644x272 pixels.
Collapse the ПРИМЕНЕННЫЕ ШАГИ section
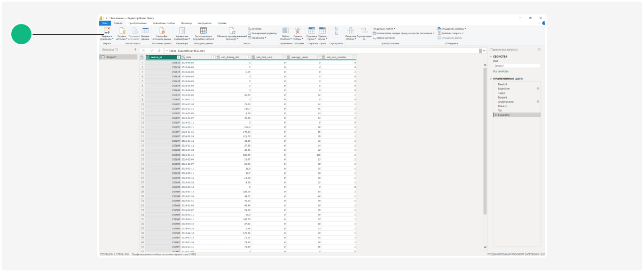coord(491,78)
